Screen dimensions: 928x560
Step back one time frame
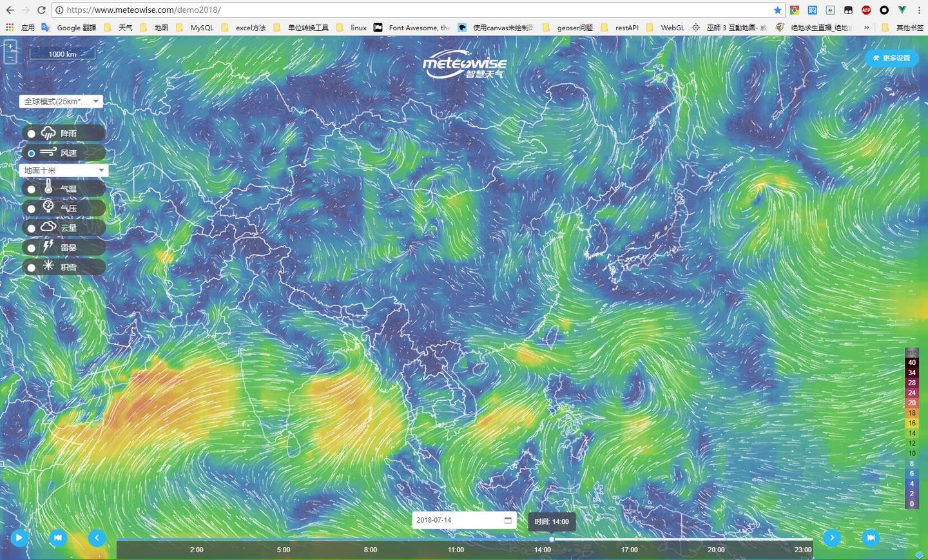click(97, 537)
